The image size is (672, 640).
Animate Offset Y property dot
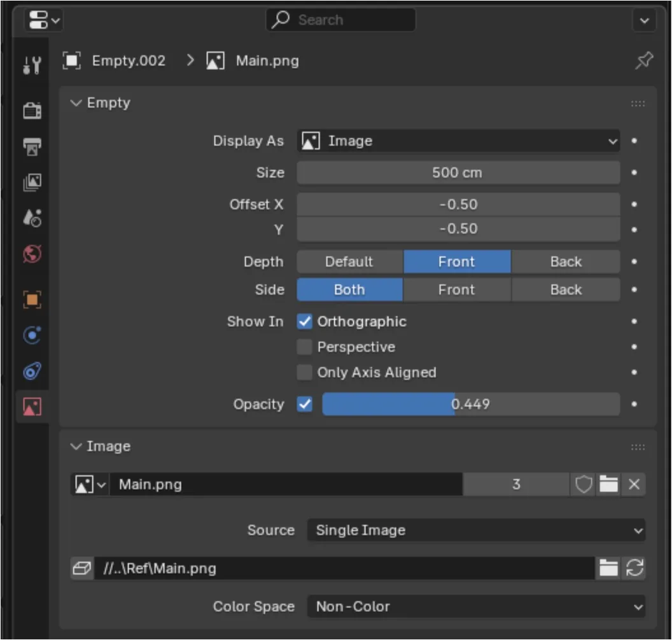pyautogui.click(x=634, y=230)
